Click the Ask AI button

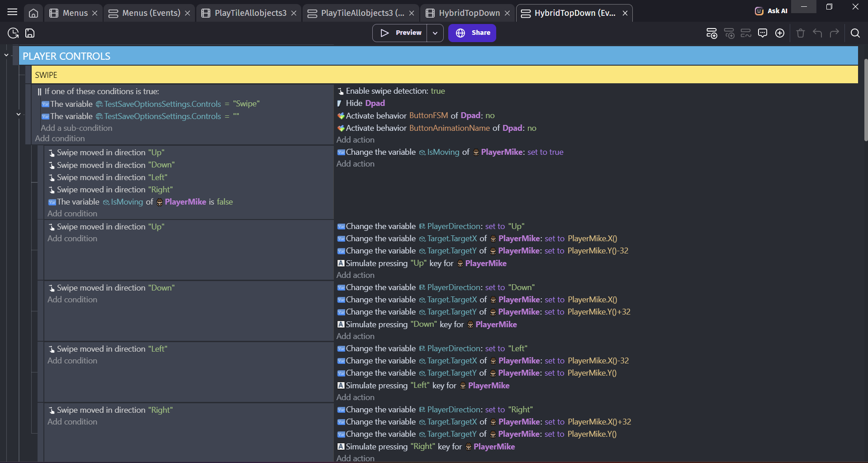[x=771, y=11]
